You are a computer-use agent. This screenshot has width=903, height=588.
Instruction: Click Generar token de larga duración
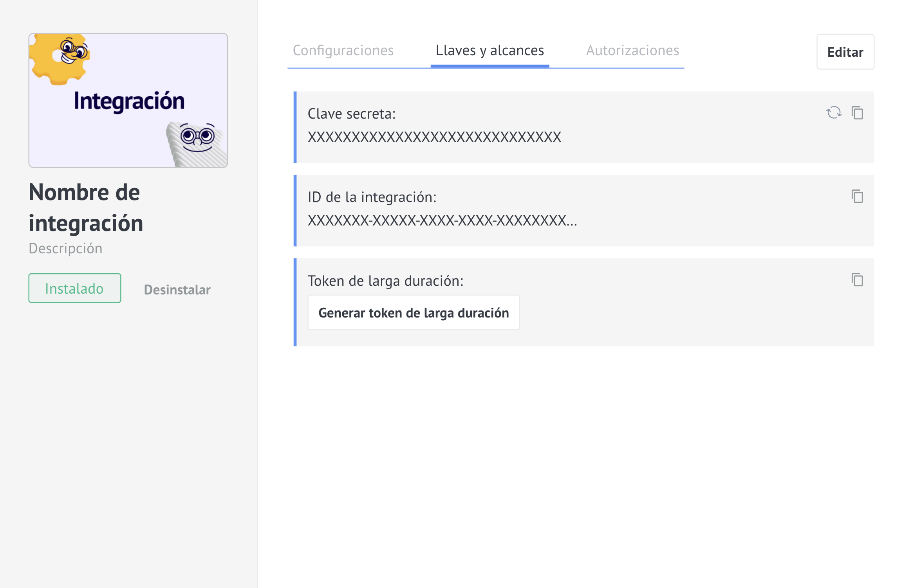pos(414,313)
